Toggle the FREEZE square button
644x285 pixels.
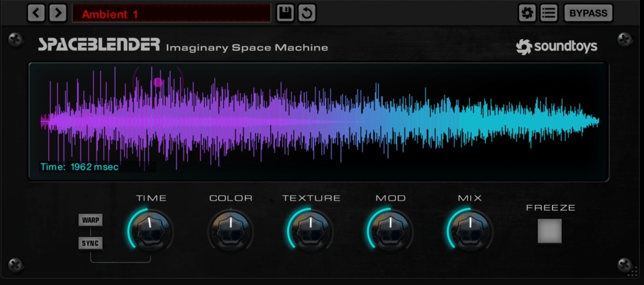[550, 231]
